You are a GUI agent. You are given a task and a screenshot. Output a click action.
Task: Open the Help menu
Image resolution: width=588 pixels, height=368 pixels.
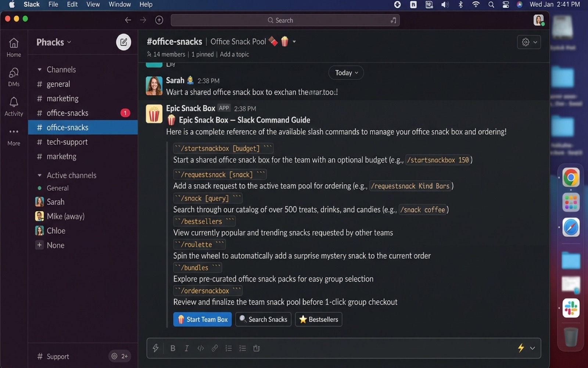click(146, 4)
